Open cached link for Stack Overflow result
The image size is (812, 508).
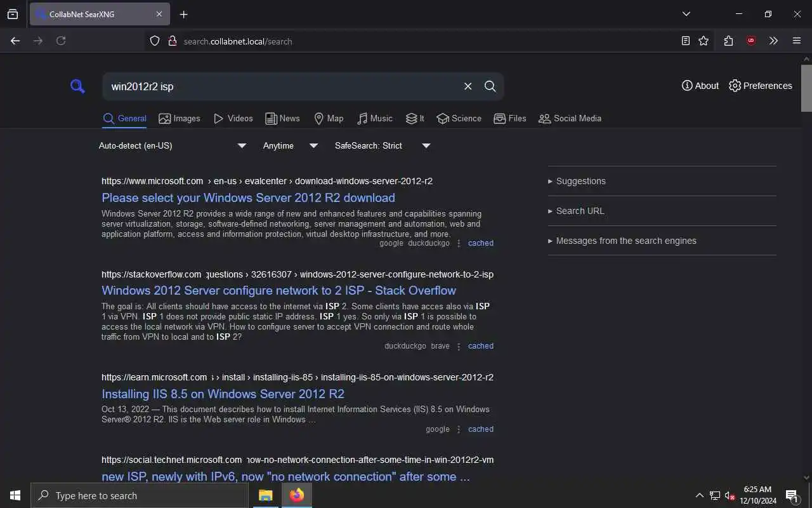(480, 346)
